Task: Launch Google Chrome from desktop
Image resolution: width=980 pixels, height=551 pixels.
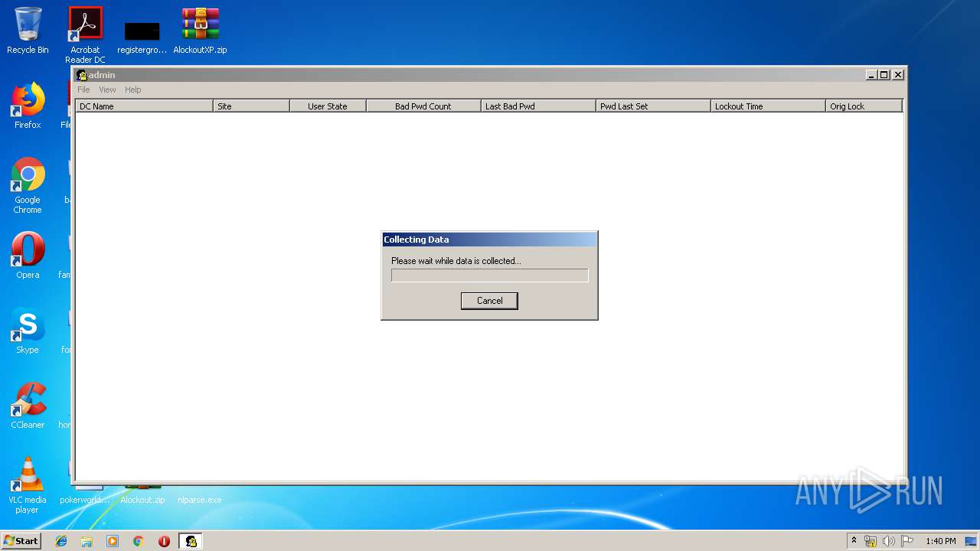Action: (x=28, y=186)
